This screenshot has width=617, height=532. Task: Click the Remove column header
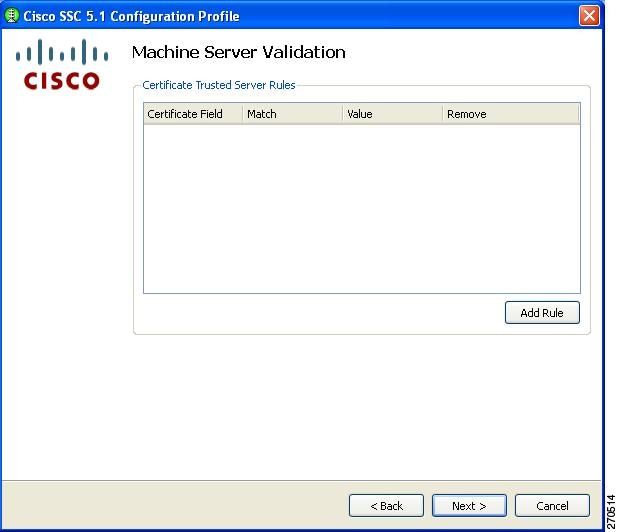point(511,114)
